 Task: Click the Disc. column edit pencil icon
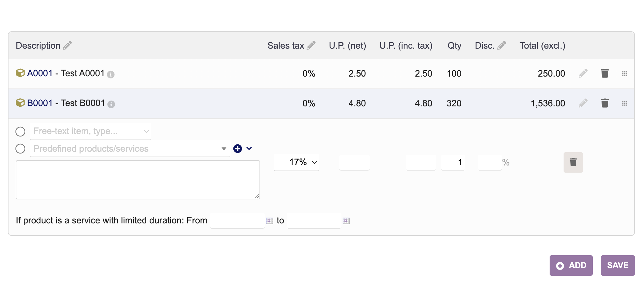(502, 45)
